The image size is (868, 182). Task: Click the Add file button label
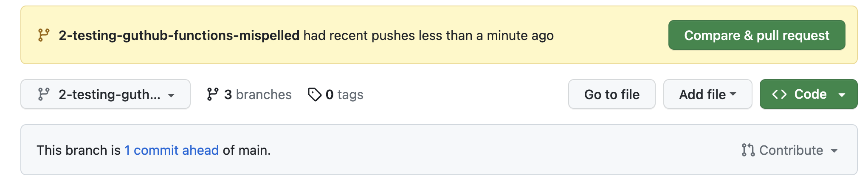702,94
